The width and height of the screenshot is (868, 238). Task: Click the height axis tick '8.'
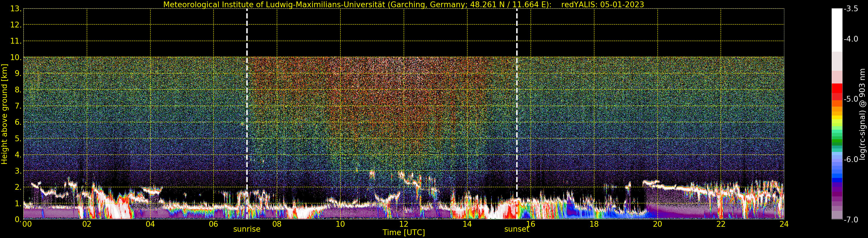pos(18,90)
